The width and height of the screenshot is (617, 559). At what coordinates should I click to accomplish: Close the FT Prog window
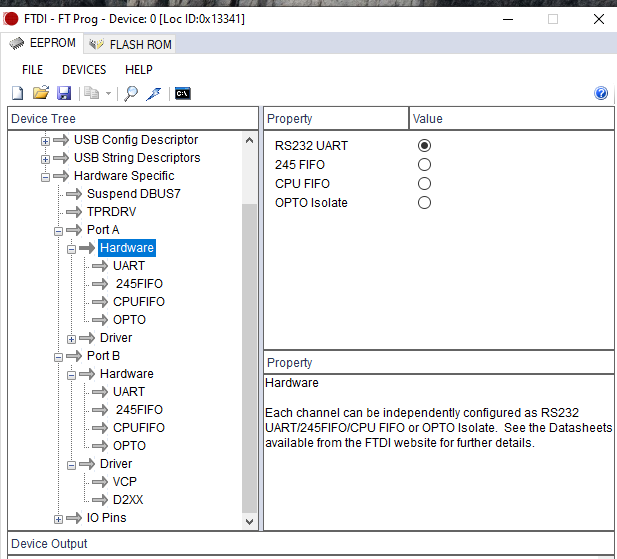click(x=599, y=19)
